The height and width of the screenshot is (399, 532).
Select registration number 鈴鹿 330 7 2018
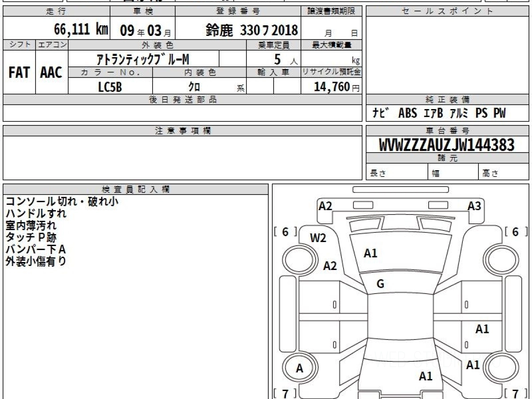252,30
